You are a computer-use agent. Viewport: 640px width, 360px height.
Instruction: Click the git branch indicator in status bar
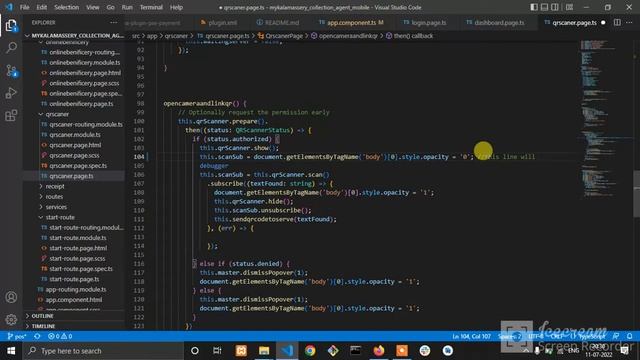point(17,336)
